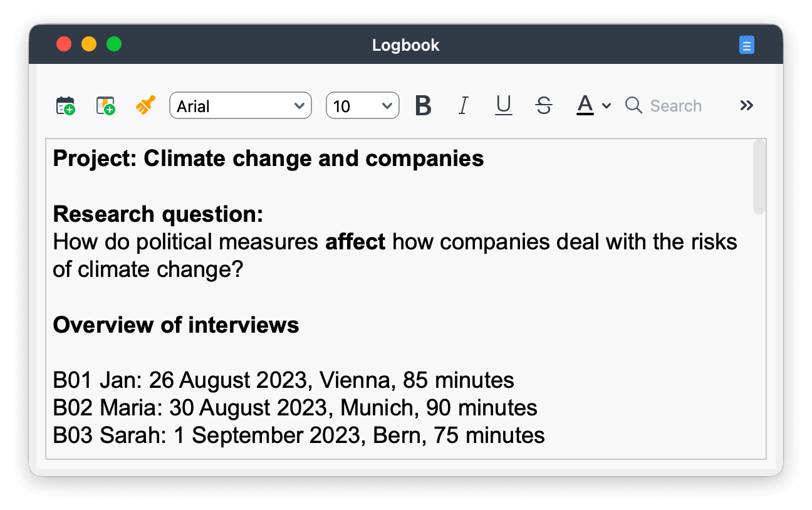Open the font size 10 dropdown
This screenshot has width=812, height=510.
[x=362, y=106]
